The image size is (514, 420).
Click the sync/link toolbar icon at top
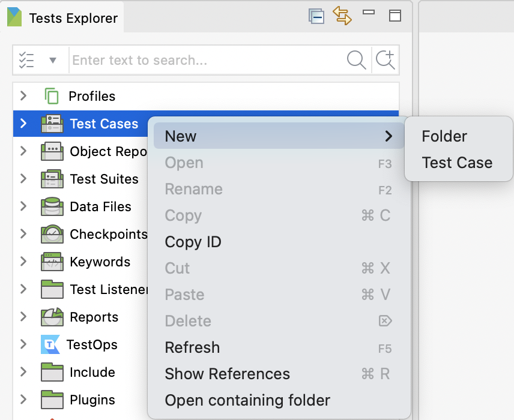tap(343, 16)
